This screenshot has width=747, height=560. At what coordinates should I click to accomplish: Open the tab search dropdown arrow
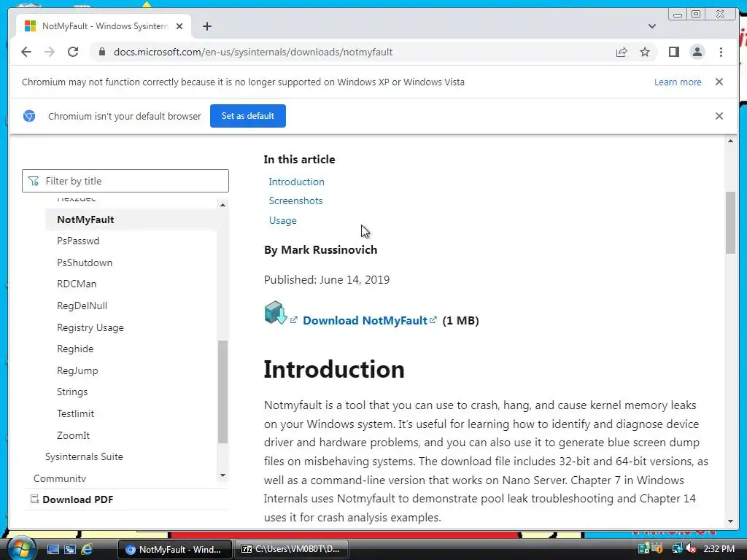pyautogui.click(x=651, y=26)
